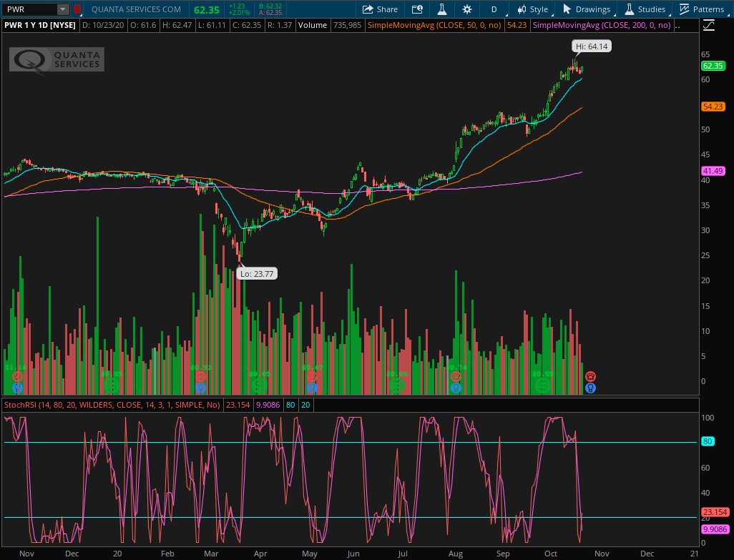The width and height of the screenshot is (734, 560).
Task: Click the Mar label on time axis
Action: 211,554
